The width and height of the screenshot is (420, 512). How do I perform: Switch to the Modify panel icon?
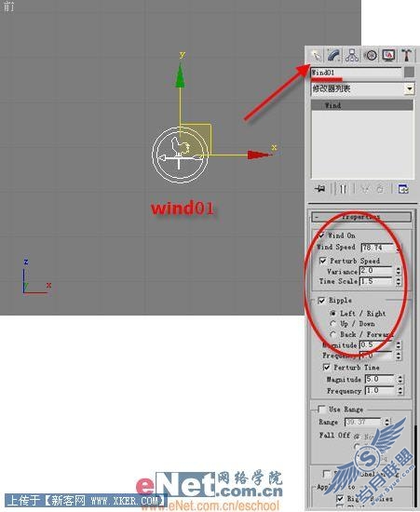(x=333, y=55)
